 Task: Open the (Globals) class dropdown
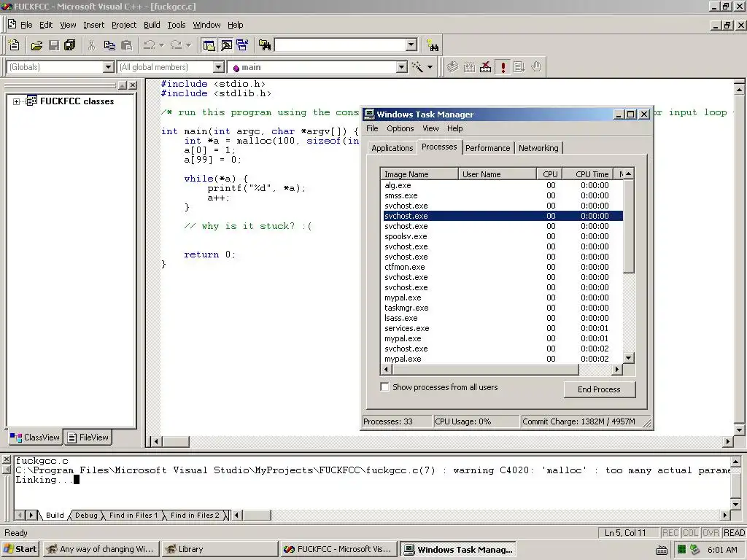109,67
